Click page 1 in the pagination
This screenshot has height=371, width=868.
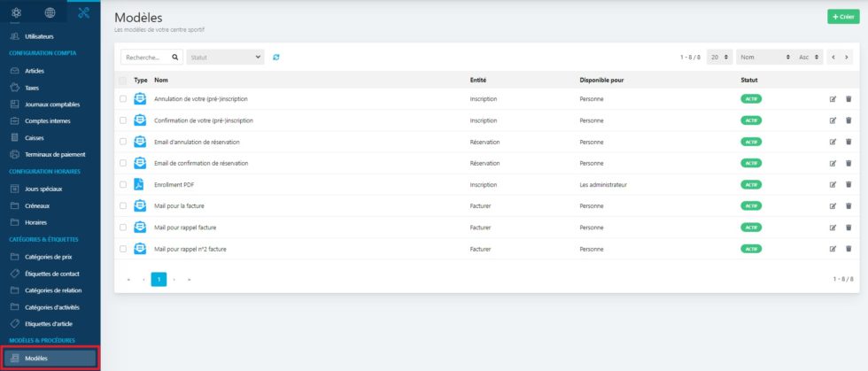click(x=159, y=279)
